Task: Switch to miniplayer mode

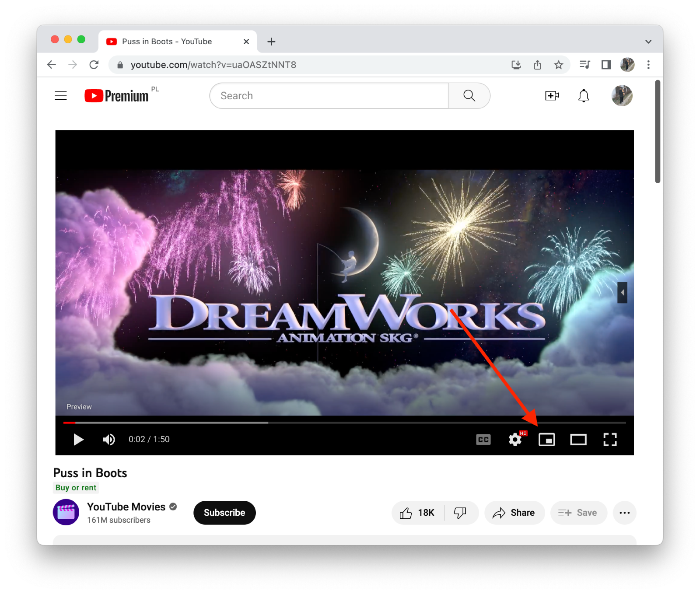Action: [546, 440]
